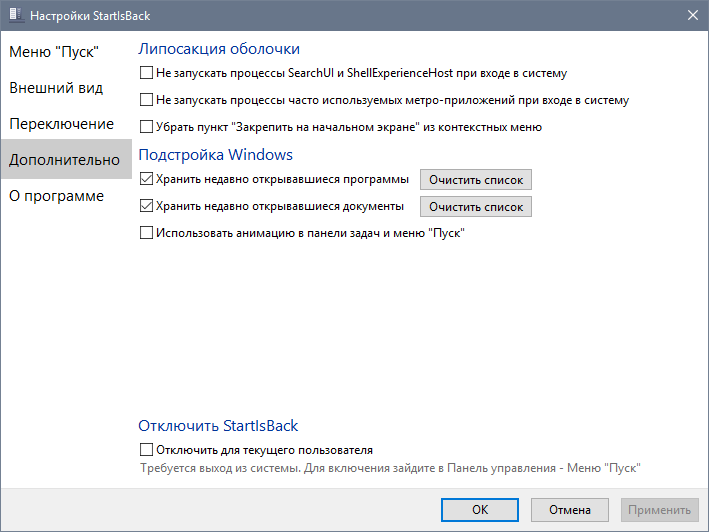The width and height of the screenshot is (709, 532).
Task: Open the Меню "Пуск" section
Action: (x=54, y=52)
